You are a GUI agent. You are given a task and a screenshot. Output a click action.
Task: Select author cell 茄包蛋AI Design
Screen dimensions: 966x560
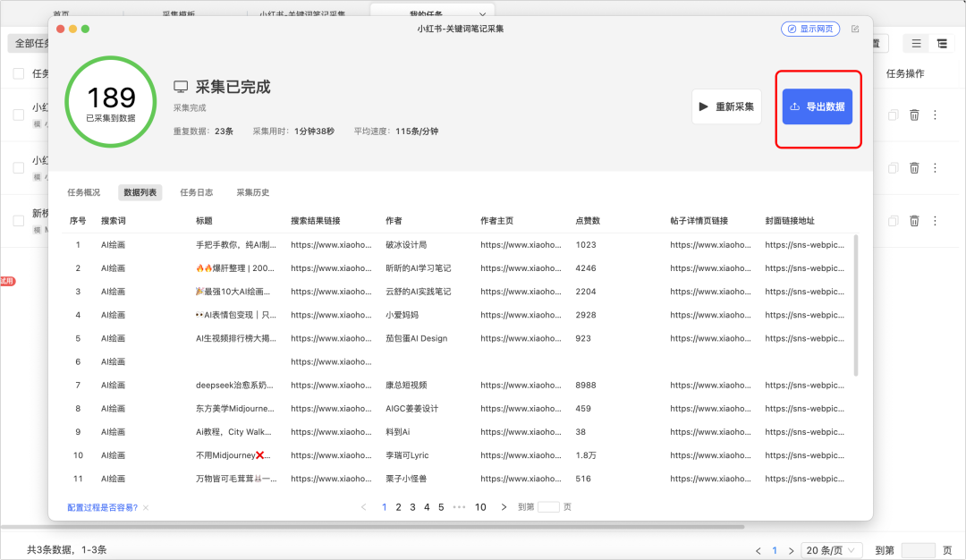[417, 338]
